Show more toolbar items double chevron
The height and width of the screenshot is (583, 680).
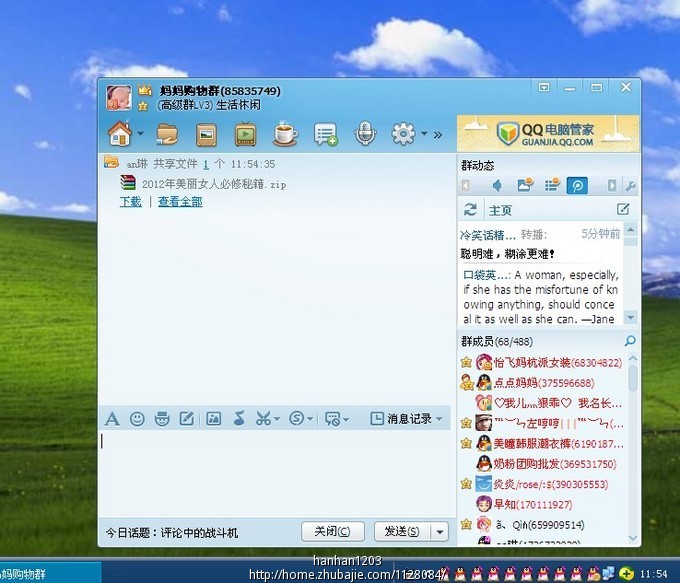coord(438,135)
